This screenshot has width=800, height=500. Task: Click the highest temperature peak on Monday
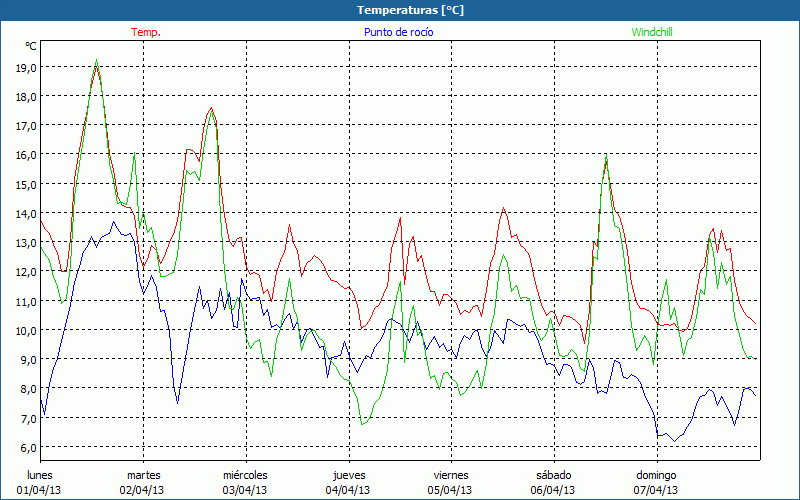click(96, 61)
